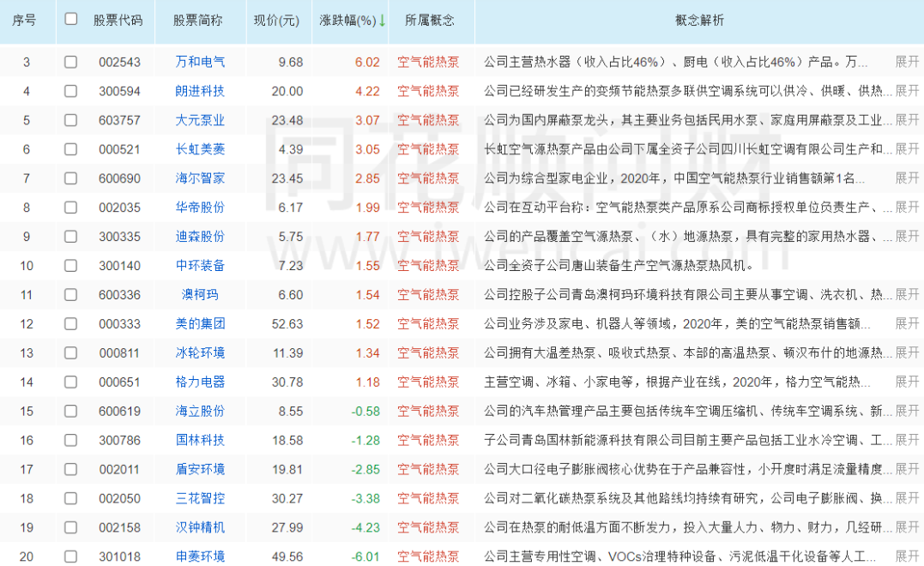Select stock code 600336
Viewport: 924px width, 566px height.
coord(119,294)
